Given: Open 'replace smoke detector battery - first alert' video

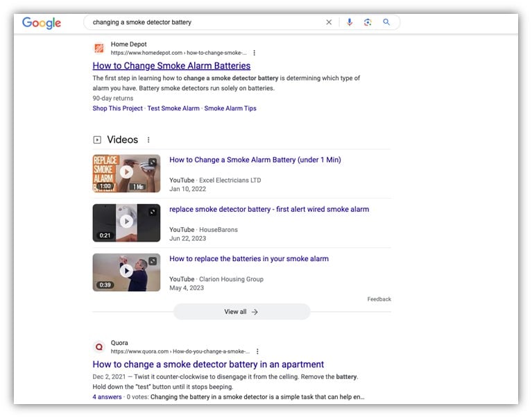Looking at the screenshot, I should [x=269, y=209].
